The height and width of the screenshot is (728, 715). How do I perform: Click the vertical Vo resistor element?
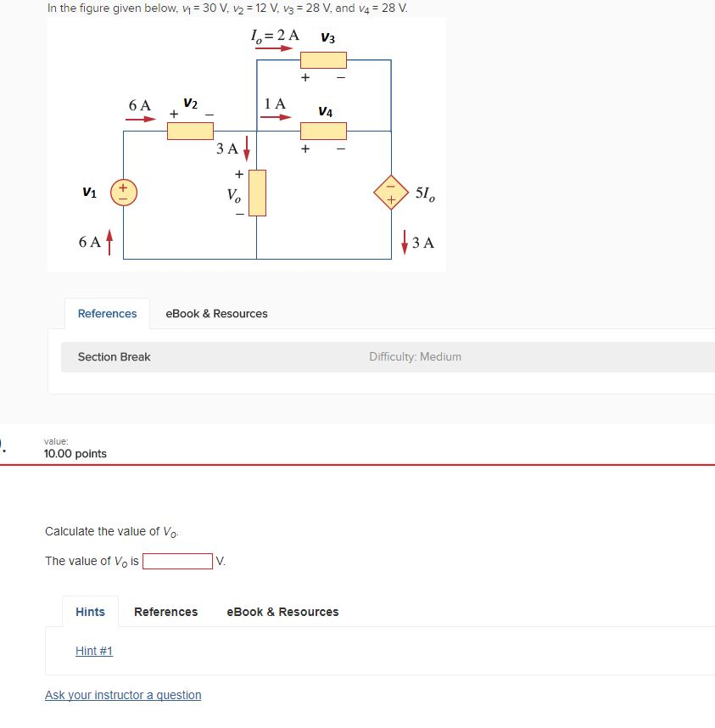click(256, 193)
